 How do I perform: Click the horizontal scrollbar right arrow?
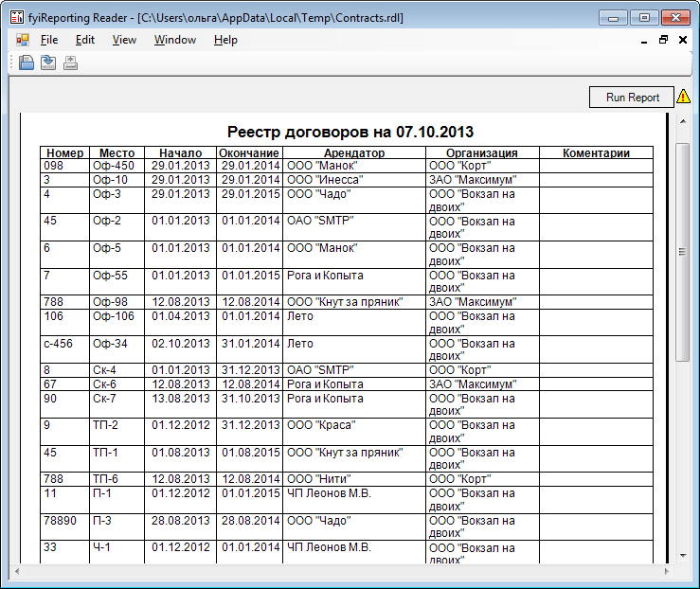[x=667, y=571]
